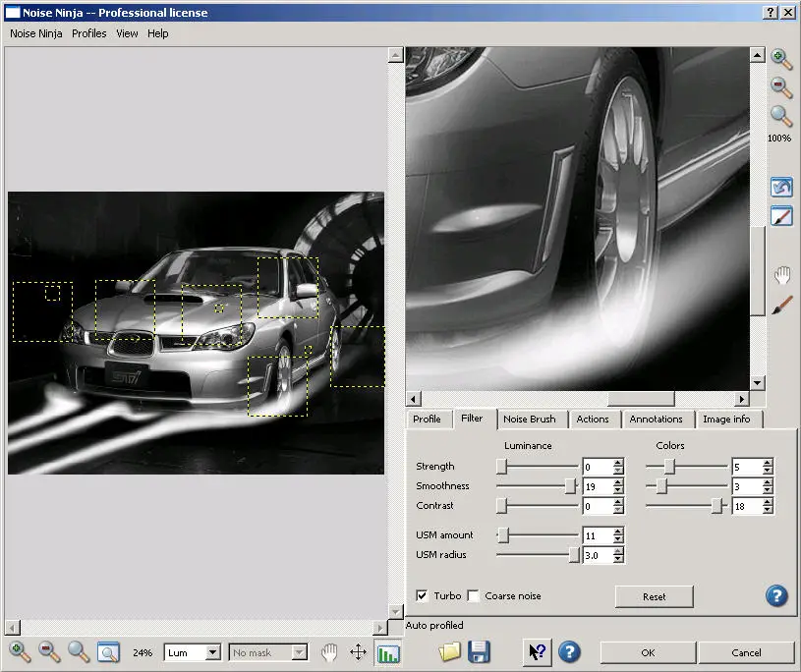The width and height of the screenshot is (801, 672).
Task: Click title bar question mark help button
Action: click(771, 12)
